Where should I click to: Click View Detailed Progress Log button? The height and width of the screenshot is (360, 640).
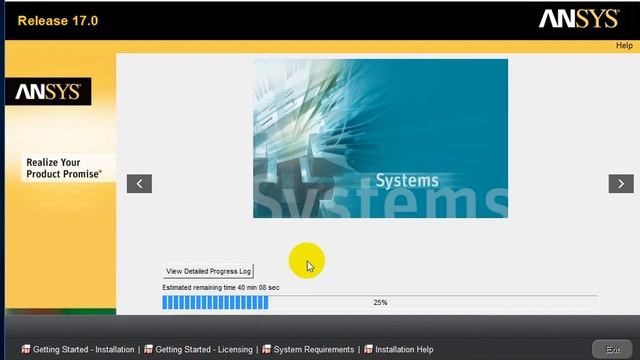[x=208, y=271]
